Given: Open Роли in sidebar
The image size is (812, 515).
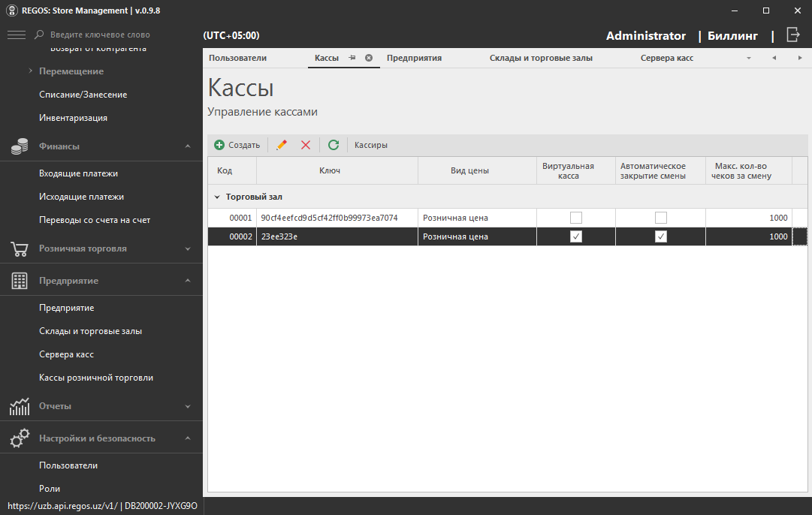Looking at the screenshot, I should (49, 489).
